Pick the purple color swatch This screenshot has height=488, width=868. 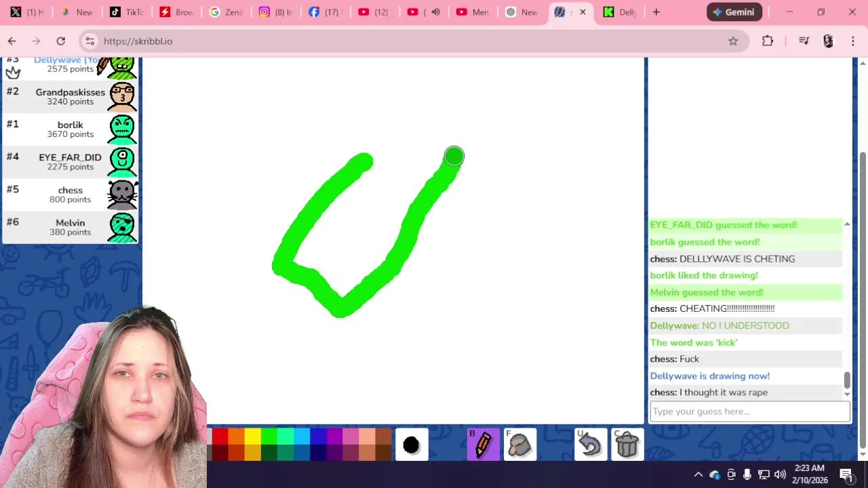pos(334,436)
